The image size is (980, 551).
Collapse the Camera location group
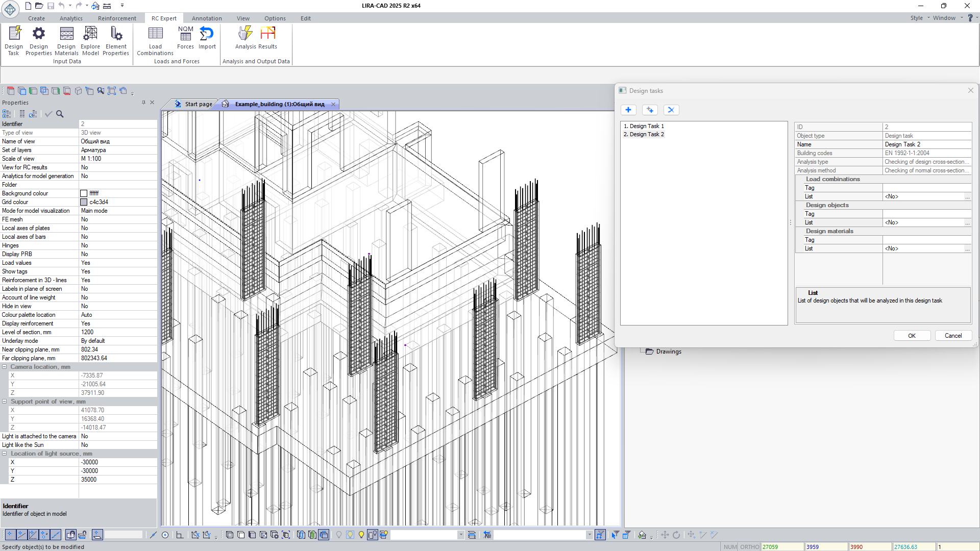(5, 367)
